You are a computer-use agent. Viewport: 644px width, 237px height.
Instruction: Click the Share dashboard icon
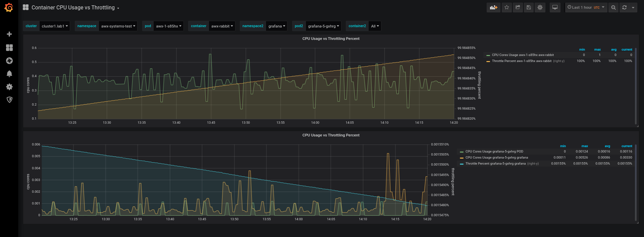(x=518, y=7)
